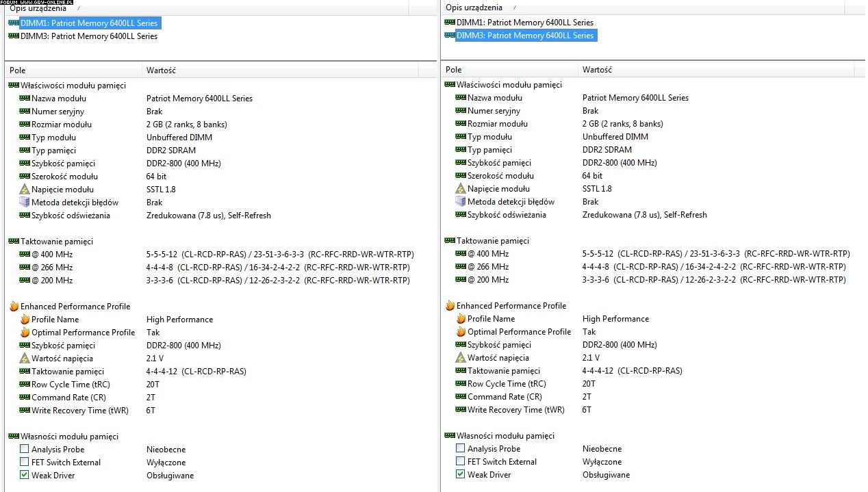Click left pane 'High Performance' value
868x492 pixels.
click(x=179, y=319)
